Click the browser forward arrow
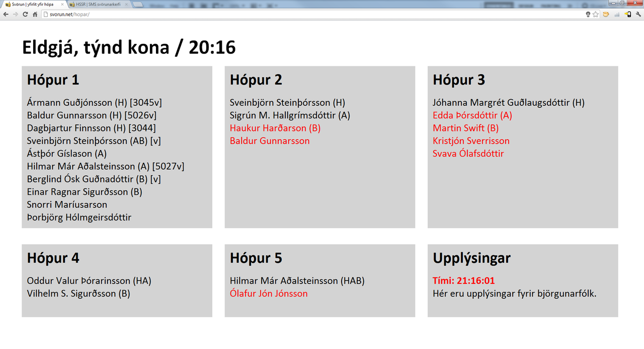The image size is (644, 349). 15,14
